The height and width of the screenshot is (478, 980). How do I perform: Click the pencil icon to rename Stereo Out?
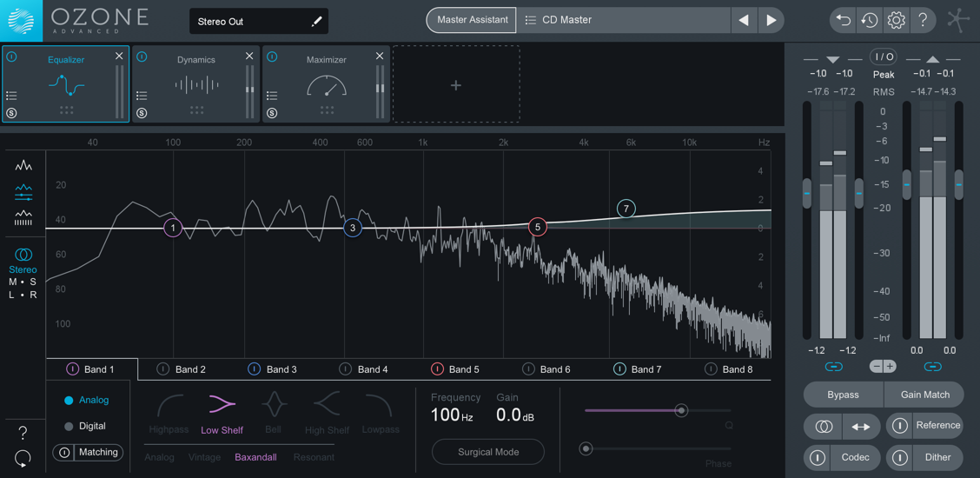[317, 21]
